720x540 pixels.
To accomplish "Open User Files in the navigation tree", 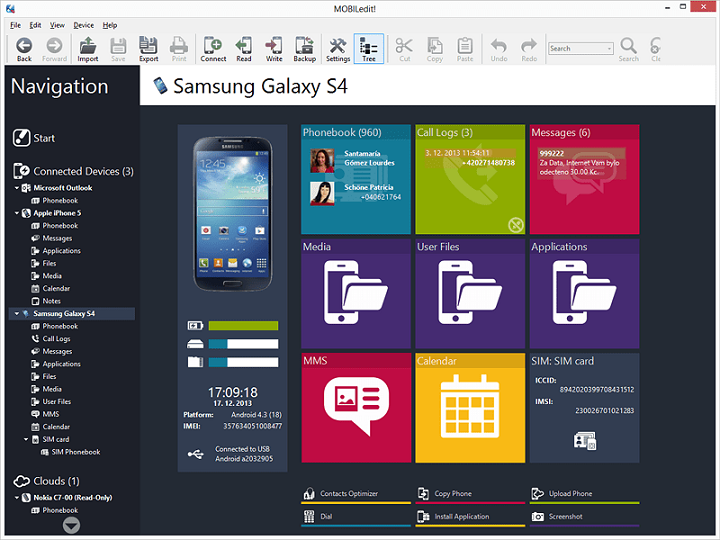I will point(51,402).
